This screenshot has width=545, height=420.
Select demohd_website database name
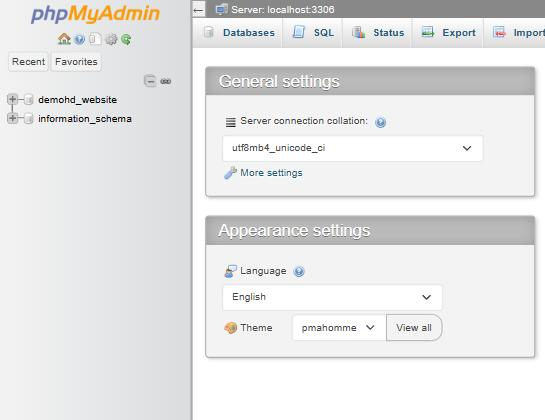pyautogui.click(x=78, y=100)
